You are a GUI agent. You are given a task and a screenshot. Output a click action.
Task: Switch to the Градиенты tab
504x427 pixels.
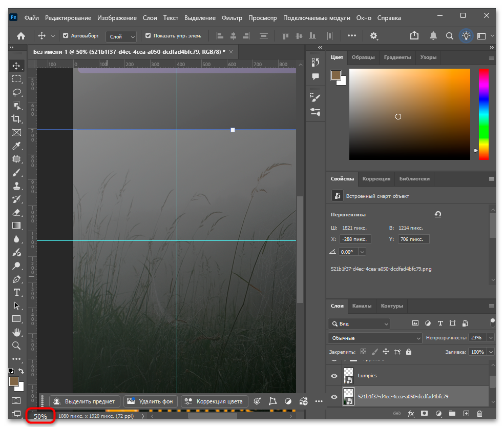click(x=397, y=57)
